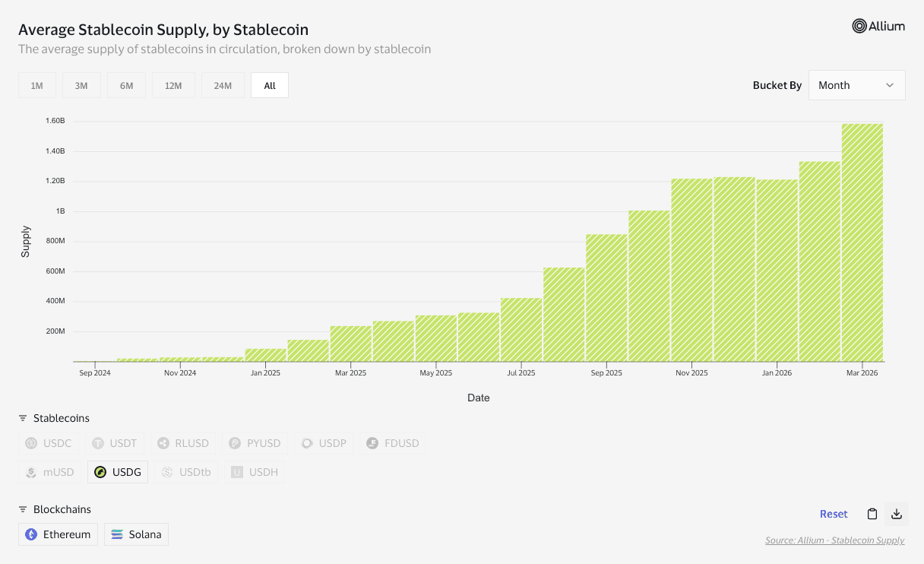Click the '1B' axis value
This screenshot has height=564, width=924.
pyautogui.click(x=61, y=211)
